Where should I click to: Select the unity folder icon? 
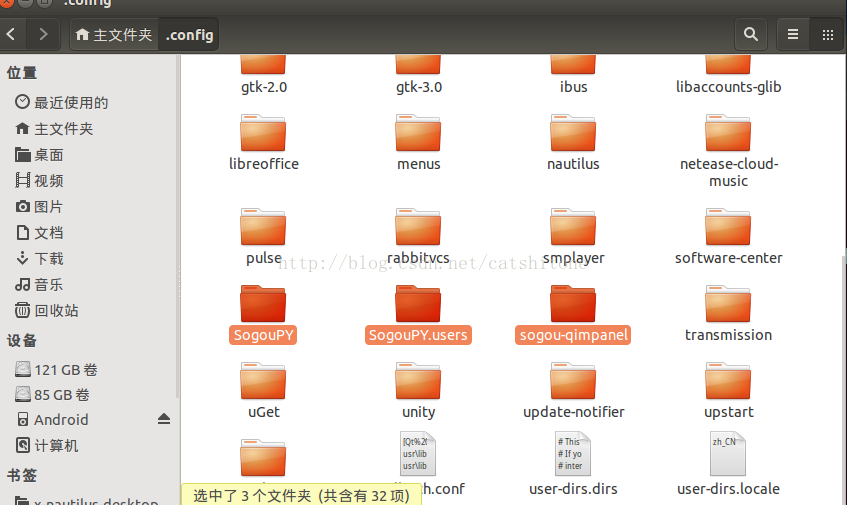(418, 381)
